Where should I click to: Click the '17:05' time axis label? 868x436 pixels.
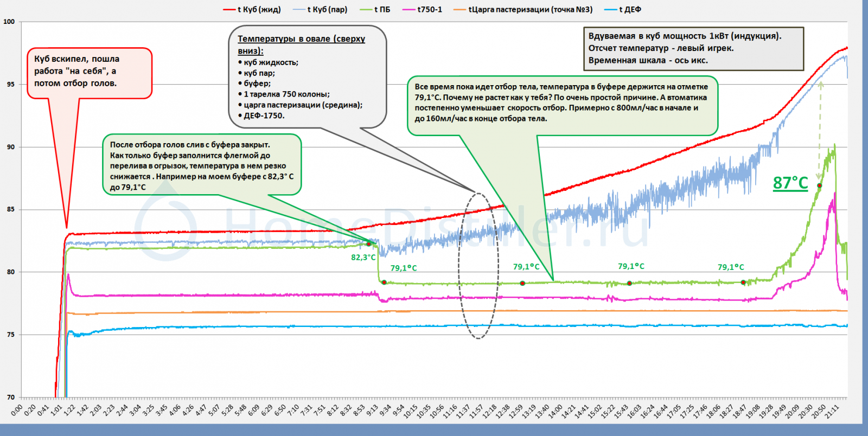[674, 411]
